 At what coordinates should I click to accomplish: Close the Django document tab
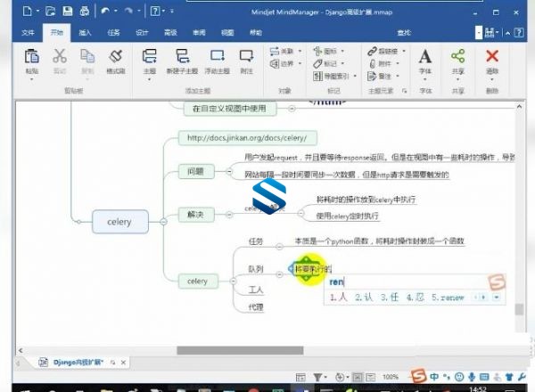point(124,363)
